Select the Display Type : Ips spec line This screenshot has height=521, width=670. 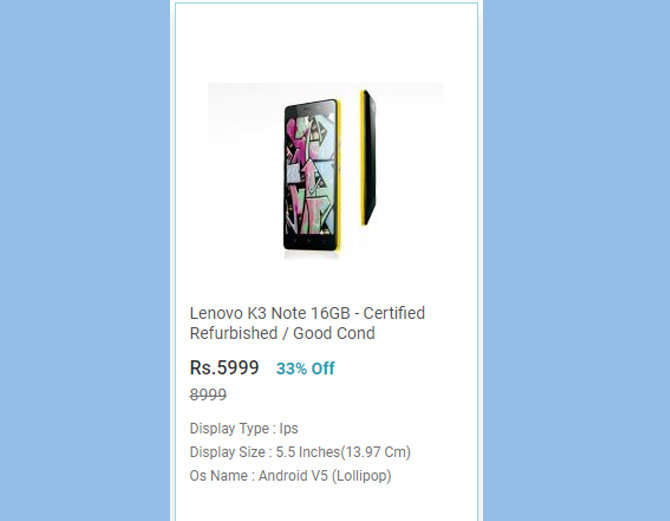tap(244, 428)
